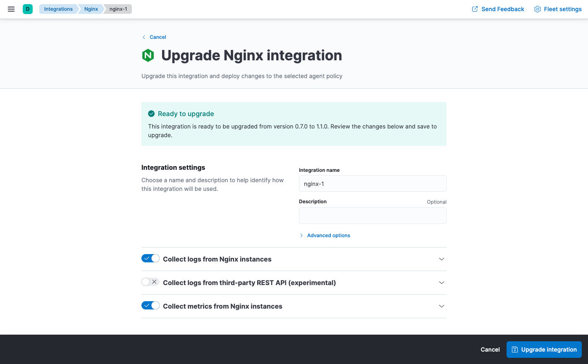Select the Nginx breadcrumb item
The width and height of the screenshot is (588, 364).
91,9
